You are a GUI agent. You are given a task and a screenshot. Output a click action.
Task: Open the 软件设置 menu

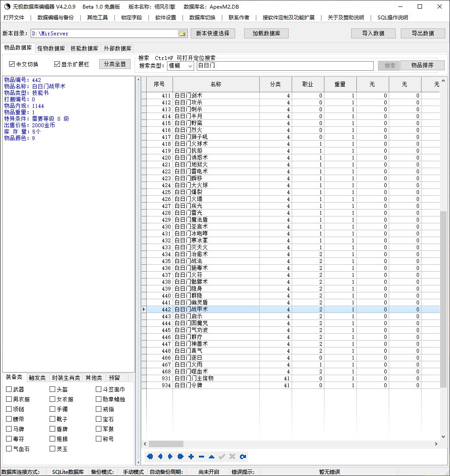click(x=166, y=18)
